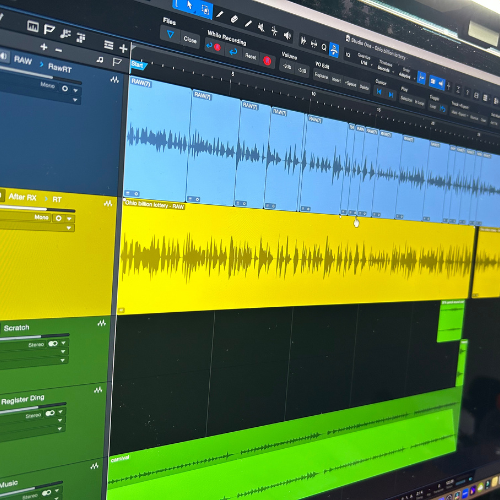Image resolution: width=500 pixels, height=500 pixels.
Task: Select the Bend tool
Action: [x=274, y=31]
